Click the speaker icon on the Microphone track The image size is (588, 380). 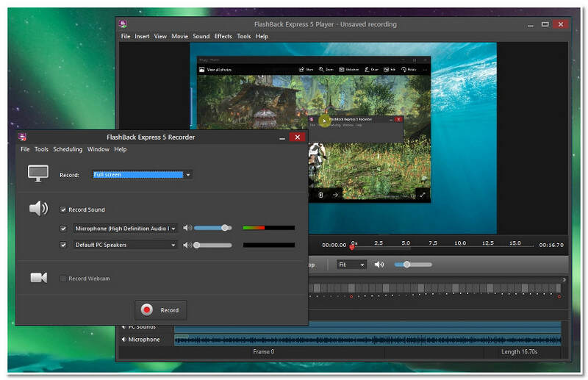point(123,340)
